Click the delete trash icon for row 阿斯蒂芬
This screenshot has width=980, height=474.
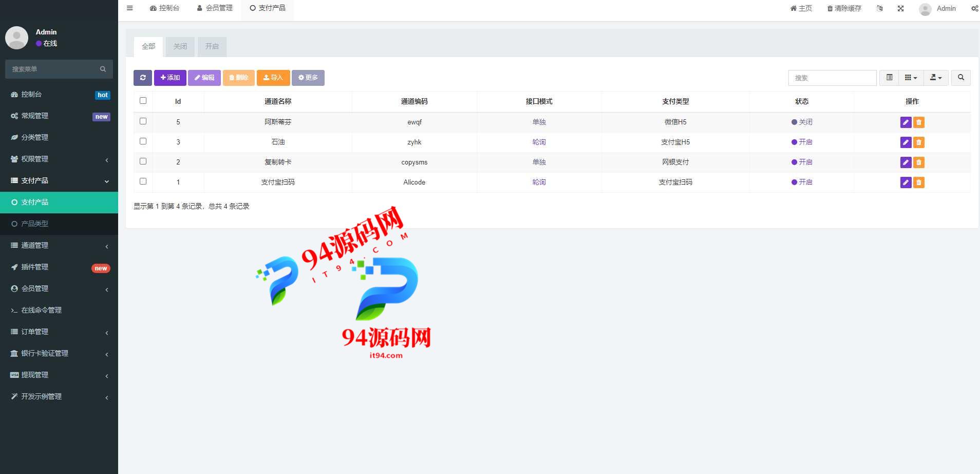pyautogui.click(x=919, y=122)
